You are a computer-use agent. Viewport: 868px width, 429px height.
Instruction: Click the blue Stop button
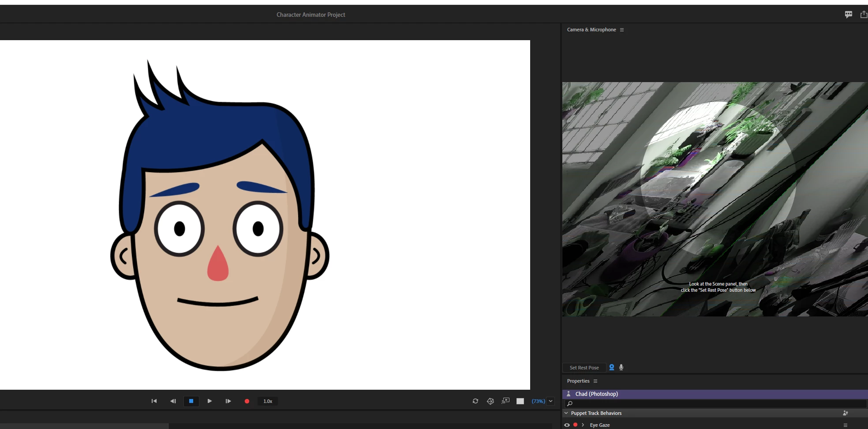(x=191, y=401)
